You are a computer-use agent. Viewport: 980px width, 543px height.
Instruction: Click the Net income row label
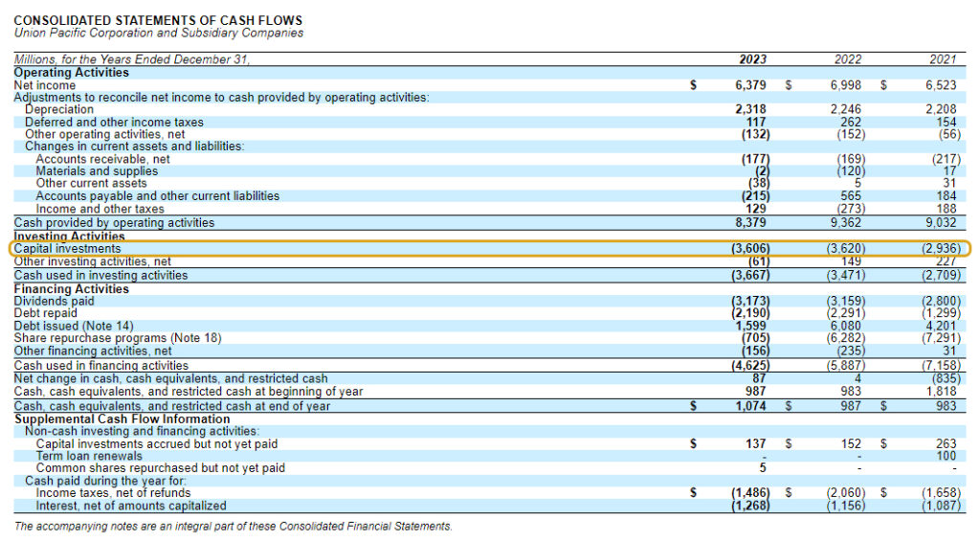pyautogui.click(x=44, y=85)
